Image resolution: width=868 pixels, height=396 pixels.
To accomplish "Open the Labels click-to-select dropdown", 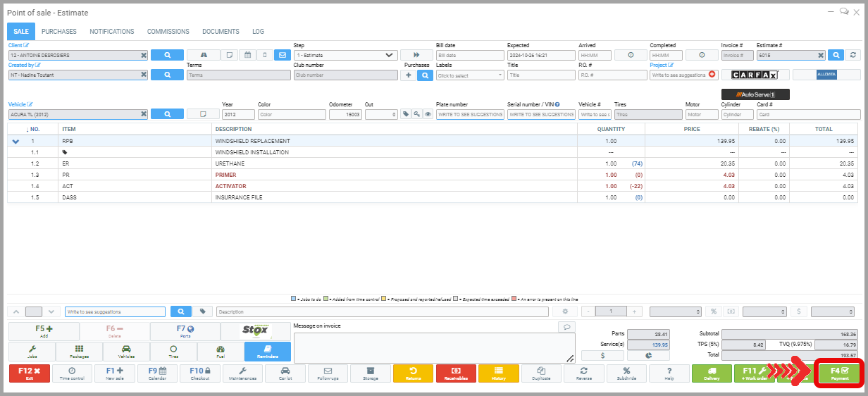I will [469, 75].
